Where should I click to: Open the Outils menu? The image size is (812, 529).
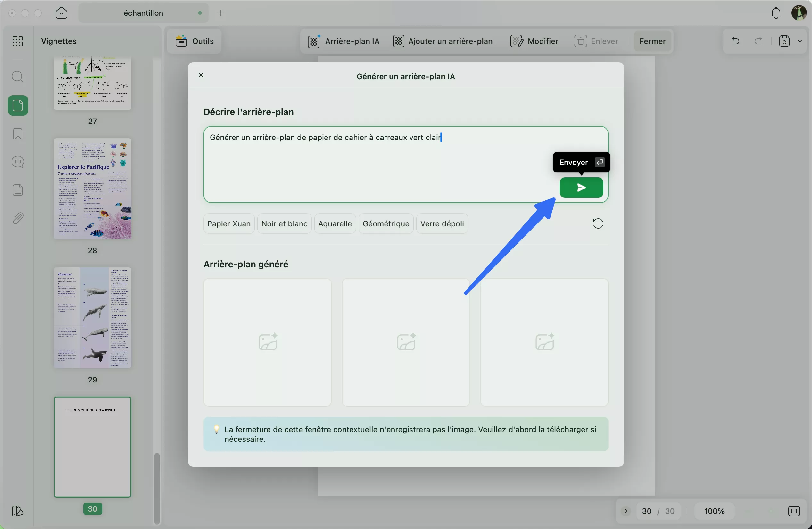click(194, 41)
